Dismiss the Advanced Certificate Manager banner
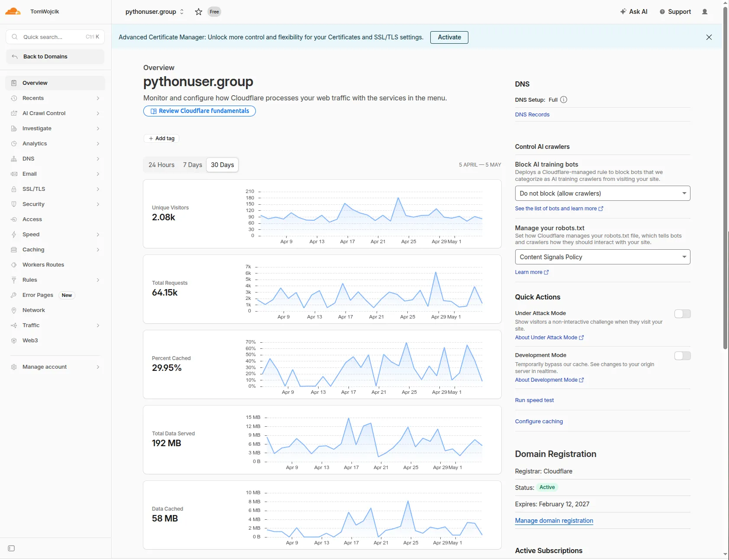 pos(709,37)
